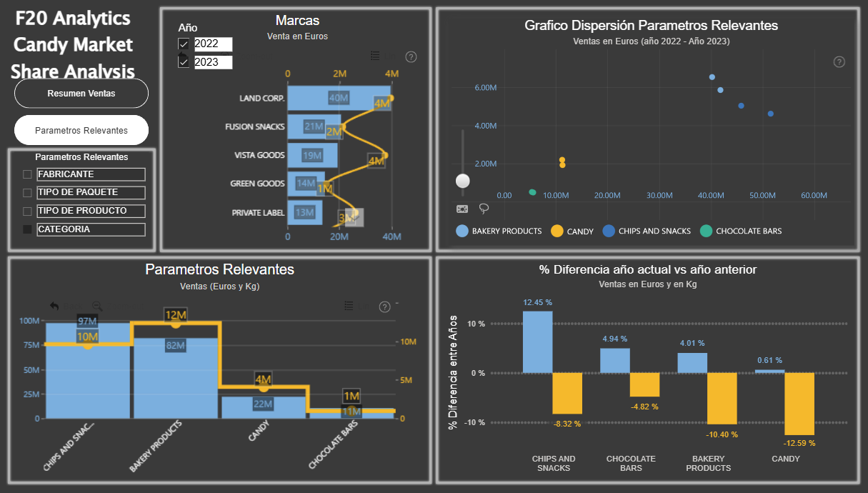Click CHOCOLATE BARS legend color dot
This screenshot has width=868, height=493.
click(x=706, y=231)
